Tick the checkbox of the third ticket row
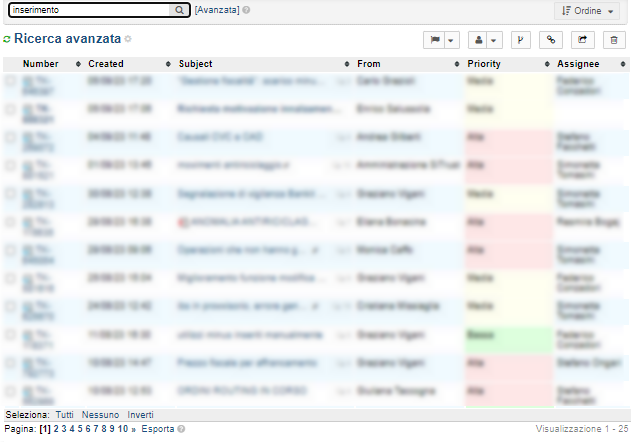The height and width of the screenshot is (442, 634). coord(10,137)
